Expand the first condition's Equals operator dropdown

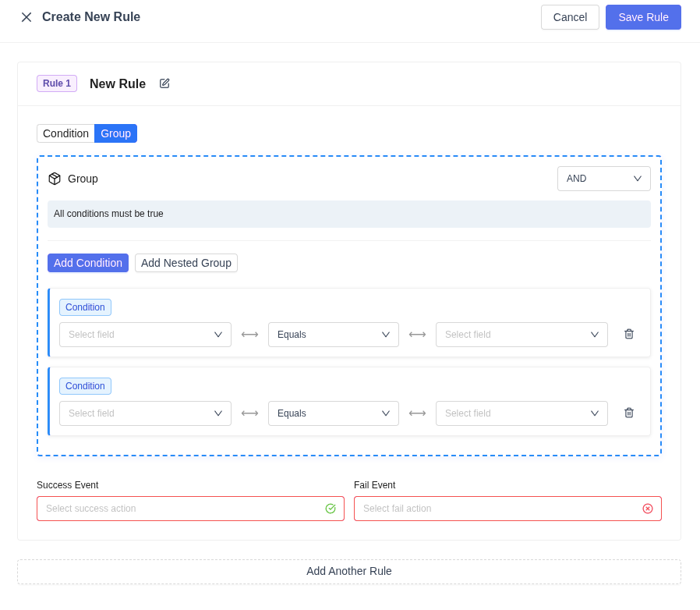pos(333,335)
